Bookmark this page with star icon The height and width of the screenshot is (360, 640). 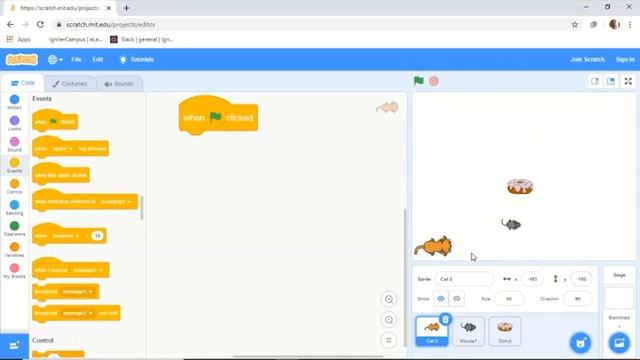(x=575, y=24)
